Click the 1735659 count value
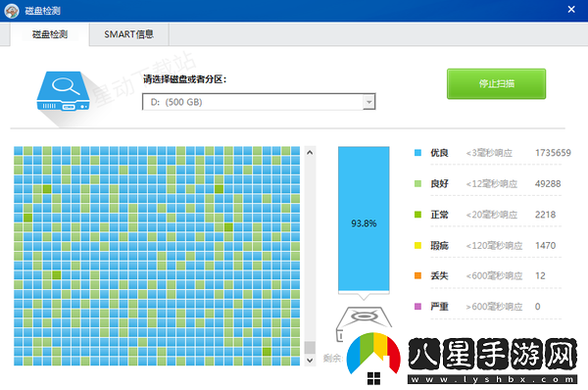The image size is (588, 390). click(553, 153)
